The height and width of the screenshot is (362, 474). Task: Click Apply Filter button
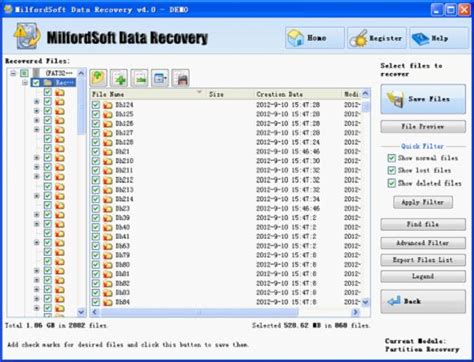(423, 202)
